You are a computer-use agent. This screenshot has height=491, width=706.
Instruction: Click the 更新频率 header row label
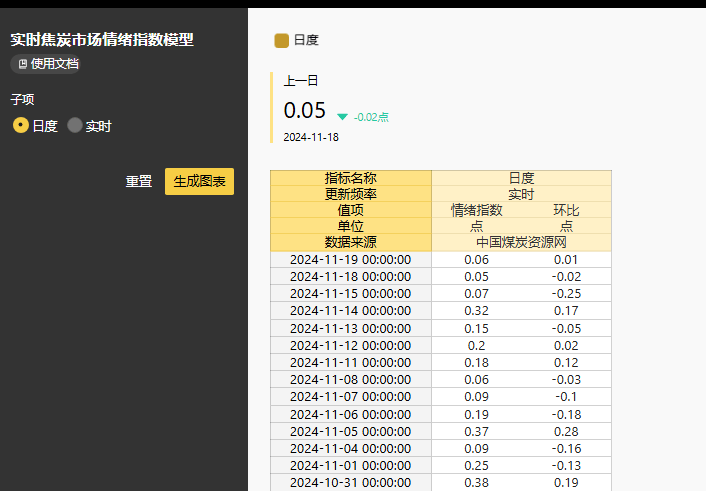[350, 194]
